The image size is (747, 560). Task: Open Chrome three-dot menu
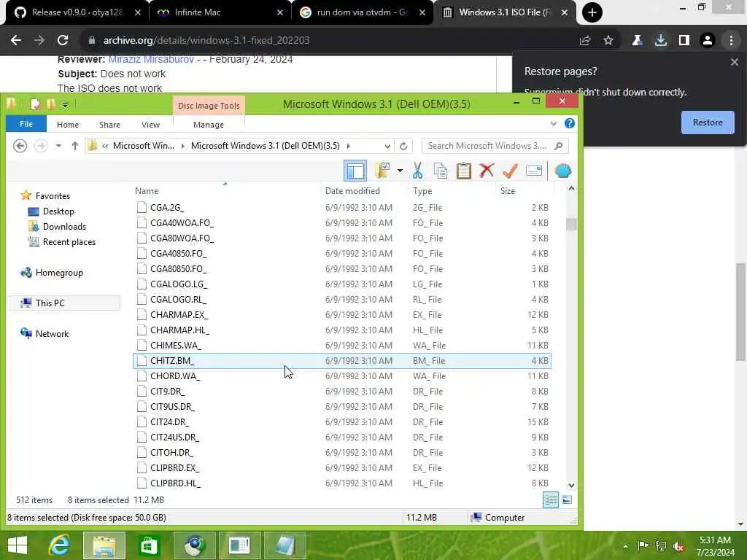(x=731, y=41)
